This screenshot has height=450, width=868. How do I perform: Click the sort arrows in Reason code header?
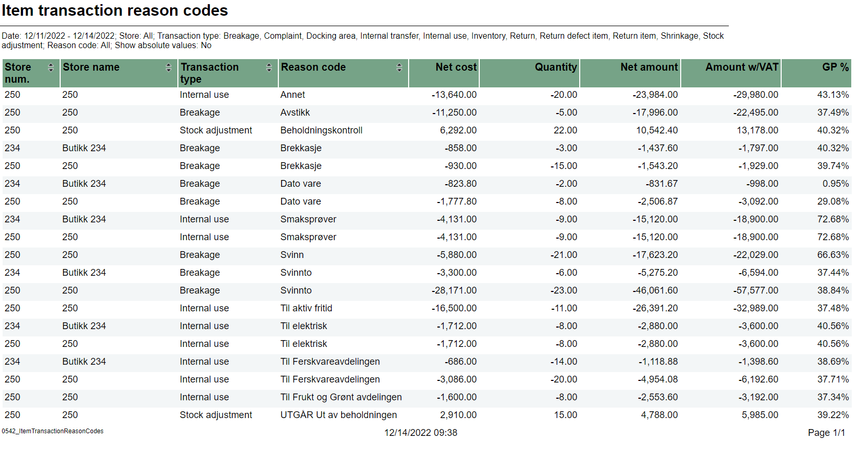399,67
